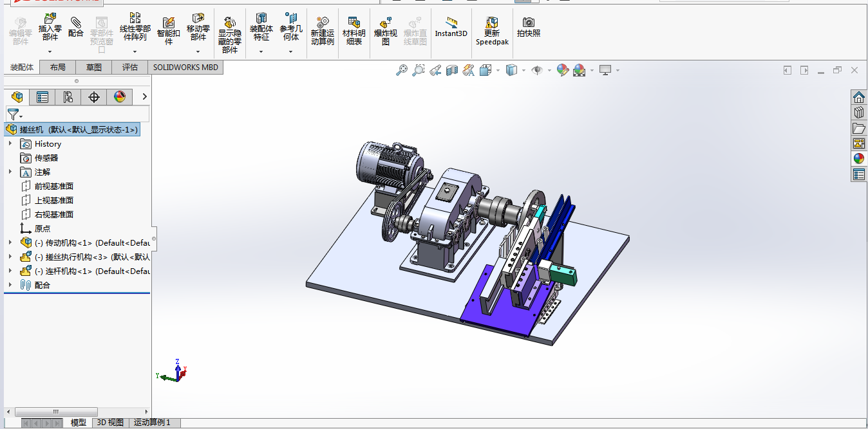
Task: Show more manager tabs with arrow
Action: pyautogui.click(x=144, y=97)
